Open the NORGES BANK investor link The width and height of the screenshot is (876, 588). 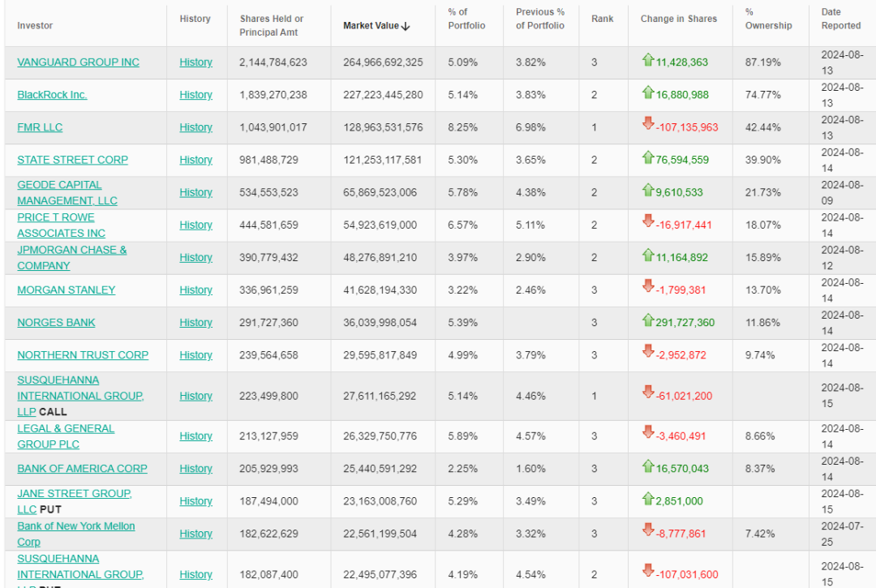(56, 323)
